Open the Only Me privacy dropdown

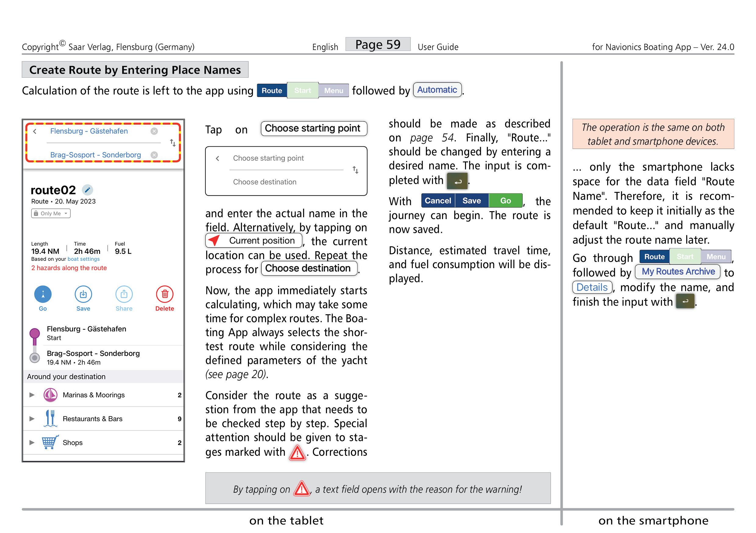pos(51,214)
